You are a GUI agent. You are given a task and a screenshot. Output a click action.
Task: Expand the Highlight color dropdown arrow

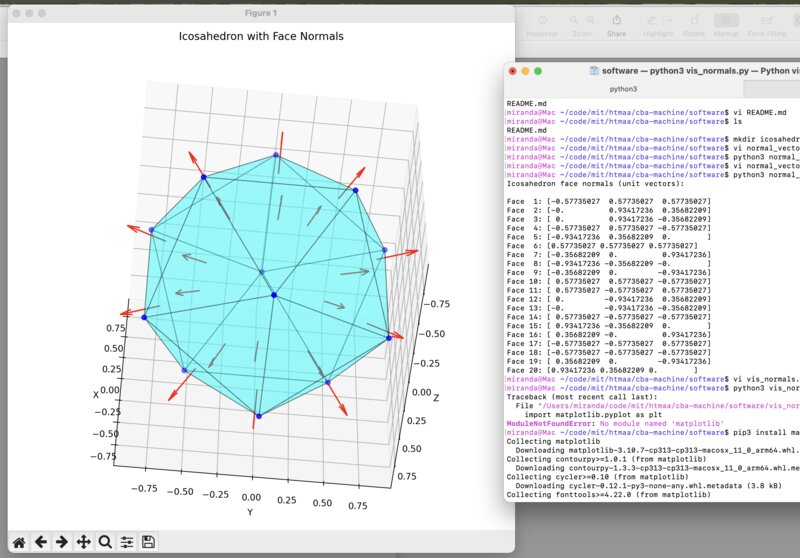[669, 21]
